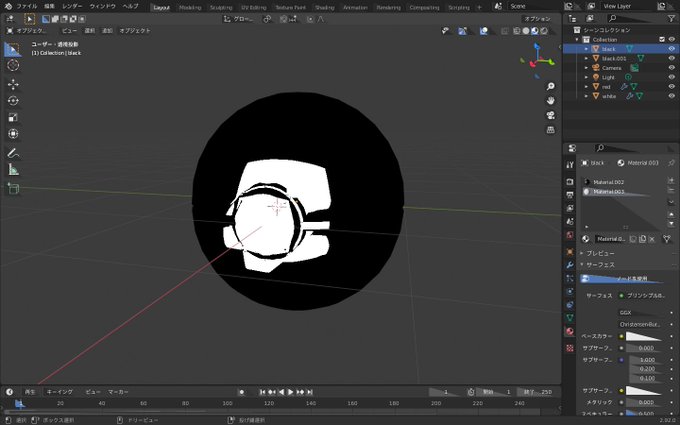
Task: Collapse the サーフェス panel
Action: (600, 265)
